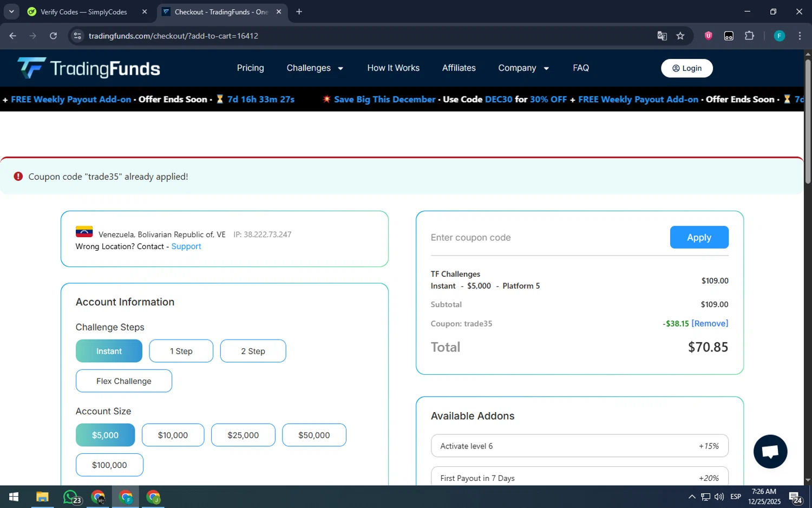
Task: Add the Activate level 6 addon
Action: pos(579,446)
